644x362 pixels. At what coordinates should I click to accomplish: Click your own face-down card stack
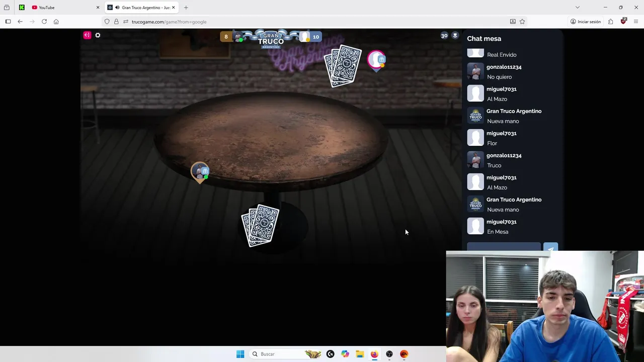click(x=260, y=225)
